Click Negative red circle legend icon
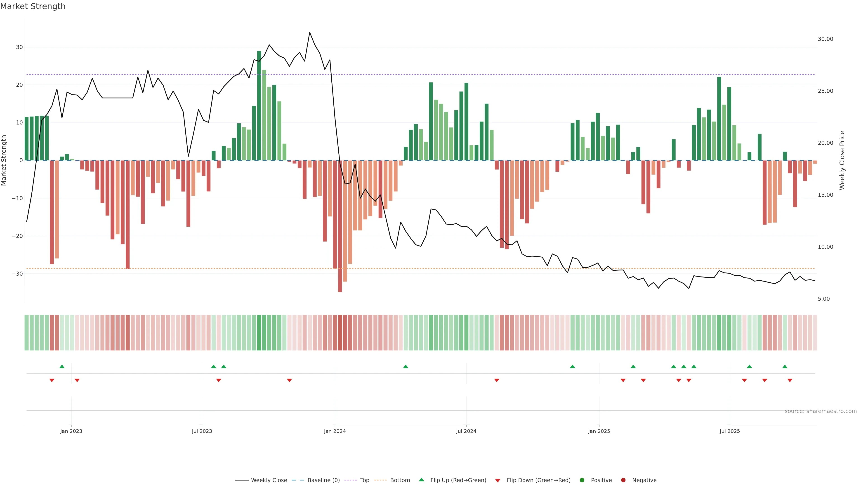Image resolution: width=868 pixels, height=488 pixels. point(623,480)
